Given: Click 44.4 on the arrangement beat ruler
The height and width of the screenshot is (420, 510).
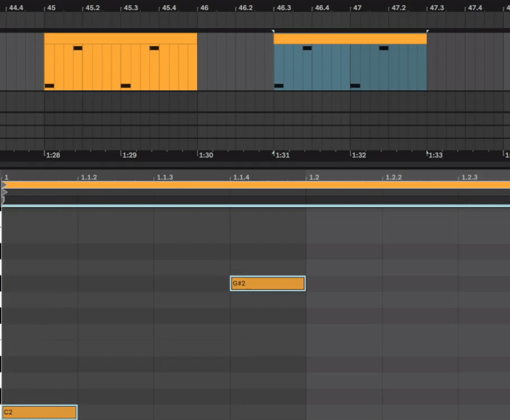Looking at the screenshot, I should point(16,8).
